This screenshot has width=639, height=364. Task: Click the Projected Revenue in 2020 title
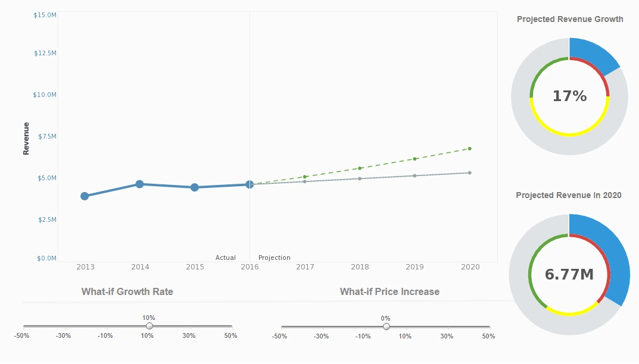coord(569,195)
